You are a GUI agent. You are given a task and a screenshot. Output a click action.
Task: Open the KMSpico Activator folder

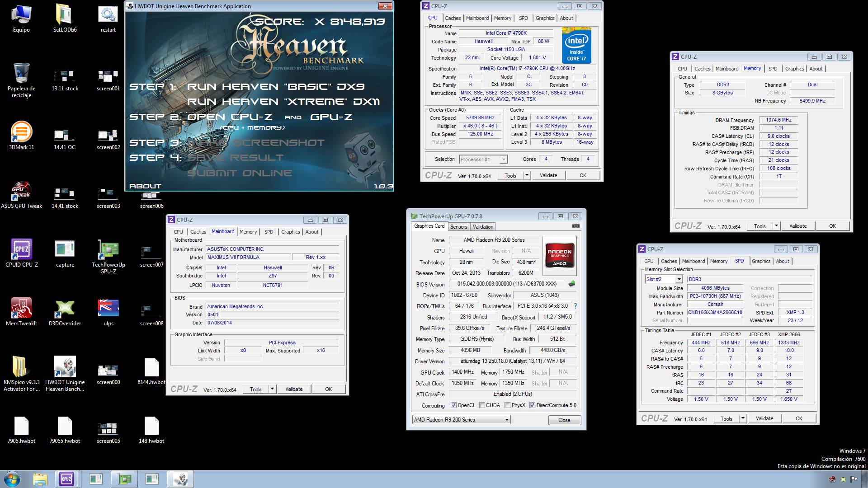[x=21, y=374]
